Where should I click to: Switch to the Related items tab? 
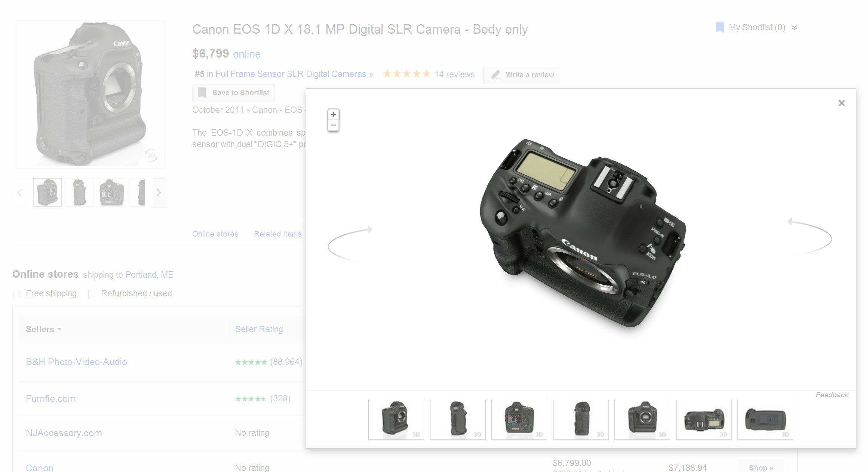click(277, 234)
